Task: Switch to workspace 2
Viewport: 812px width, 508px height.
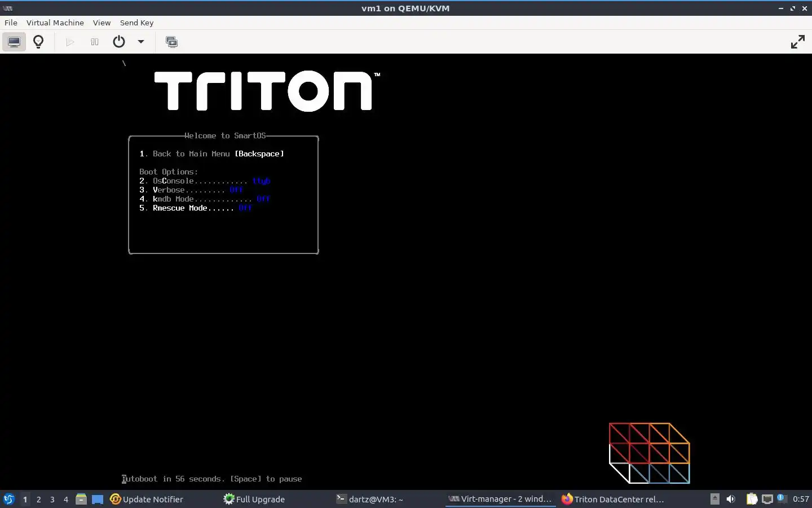Action: point(38,499)
